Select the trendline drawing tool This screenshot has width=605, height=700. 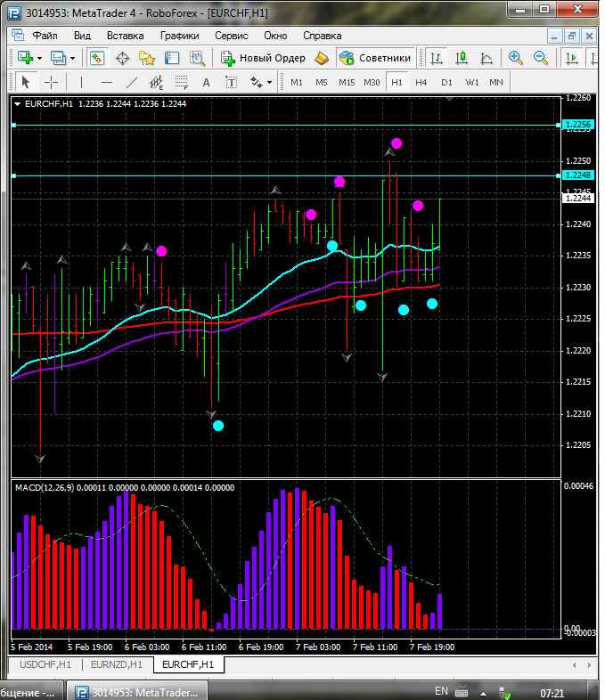[132, 82]
